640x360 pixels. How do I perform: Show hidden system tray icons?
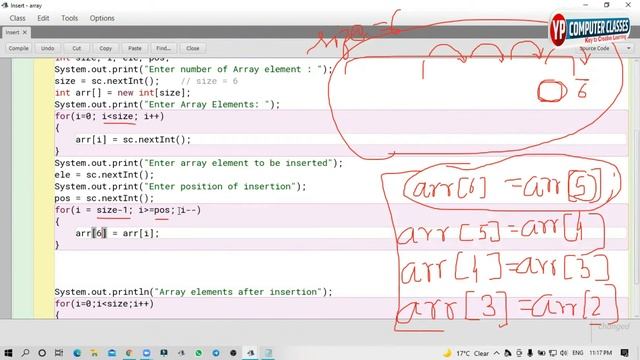(497, 353)
